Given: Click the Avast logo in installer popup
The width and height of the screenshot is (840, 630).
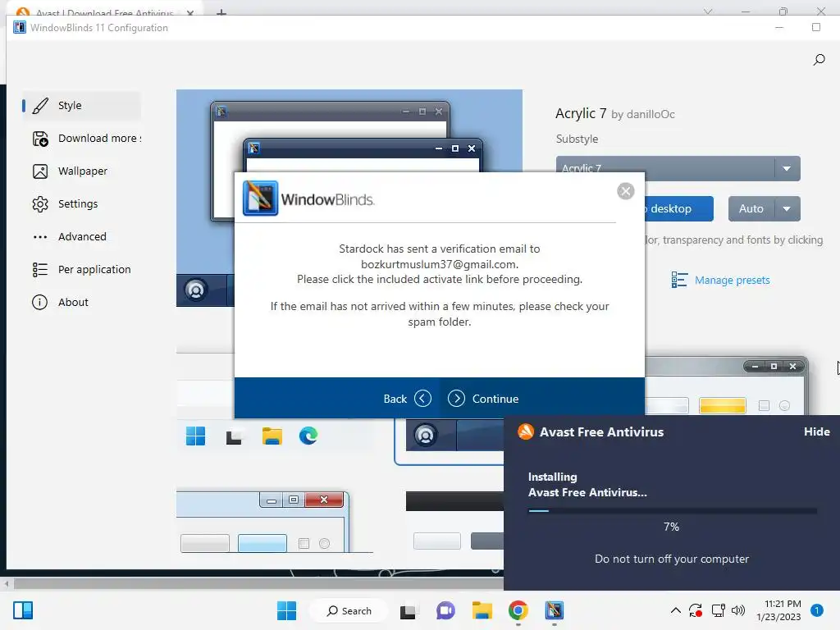Looking at the screenshot, I should [526, 431].
